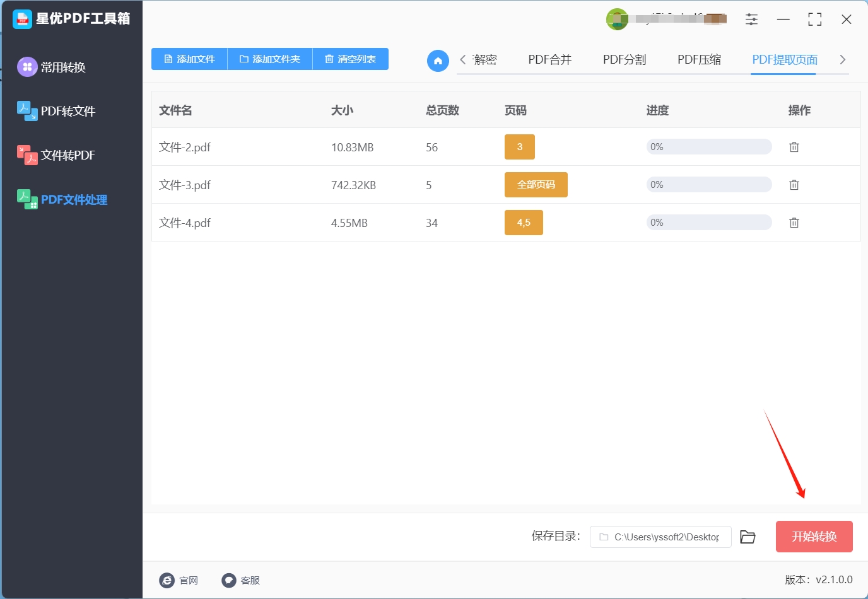Image resolution: width=868 pixels, height=599 pixels.
Task: Switch to the 解密 tab
Action: [485, 59]
